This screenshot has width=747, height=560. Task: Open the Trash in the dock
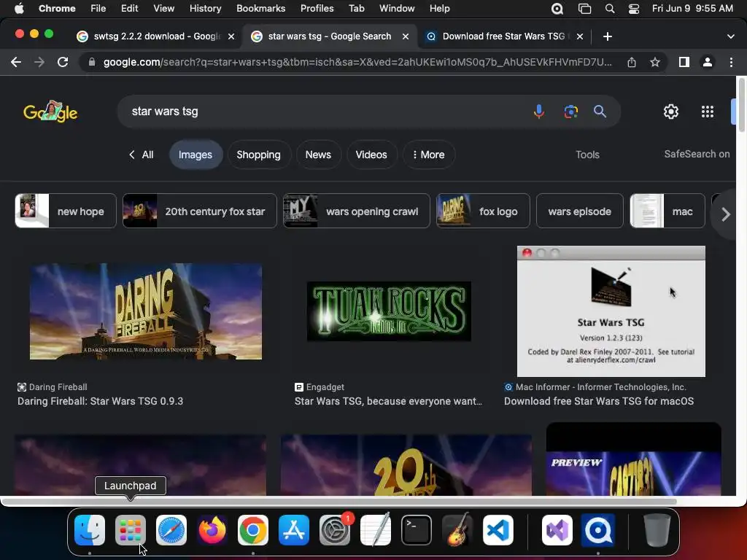tap(657, 530)
